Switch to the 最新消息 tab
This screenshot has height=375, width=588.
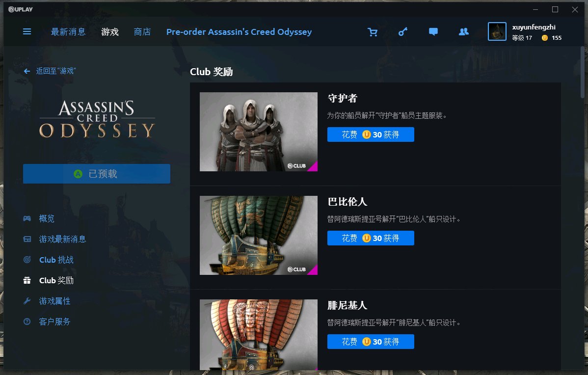click(68, 32)
